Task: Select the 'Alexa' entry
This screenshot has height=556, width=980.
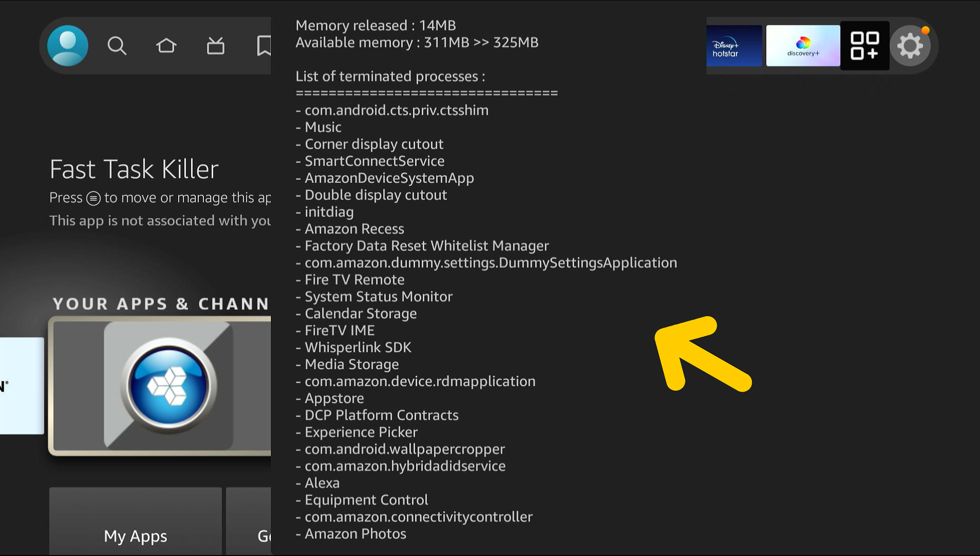Action: 317,483
